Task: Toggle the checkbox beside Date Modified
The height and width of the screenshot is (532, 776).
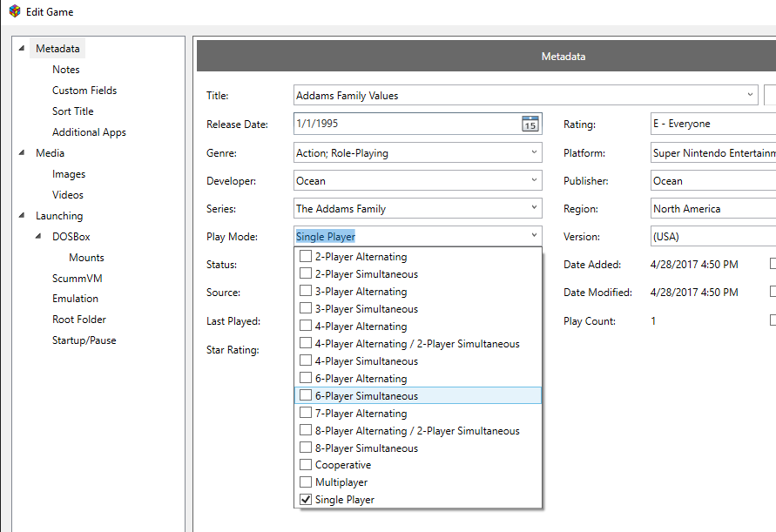Action: pos(773,292)
